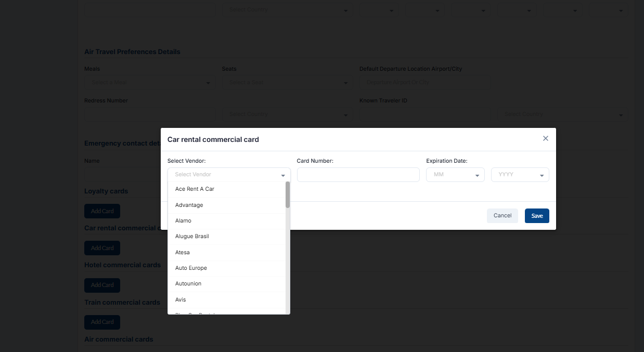Open the Select a Seat dropdown

[287, 82]
